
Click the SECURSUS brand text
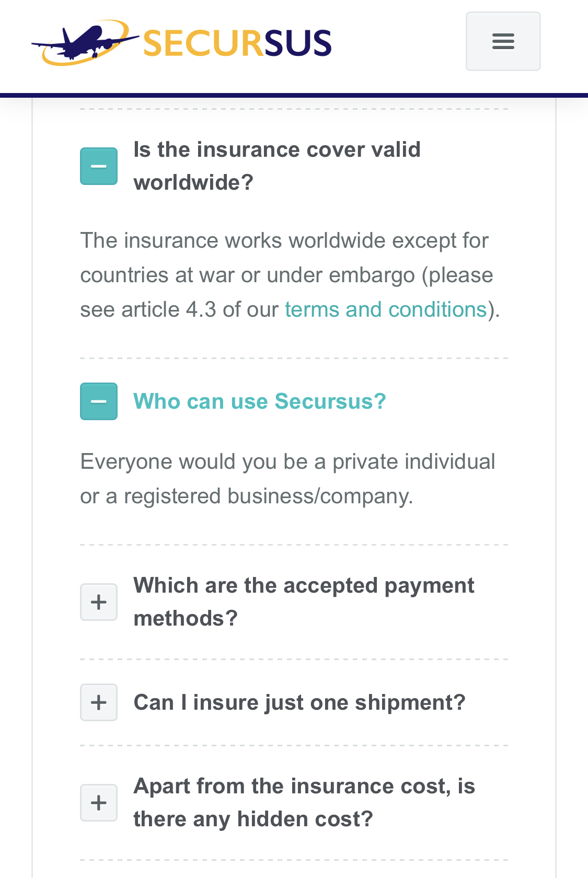point(237,43)
